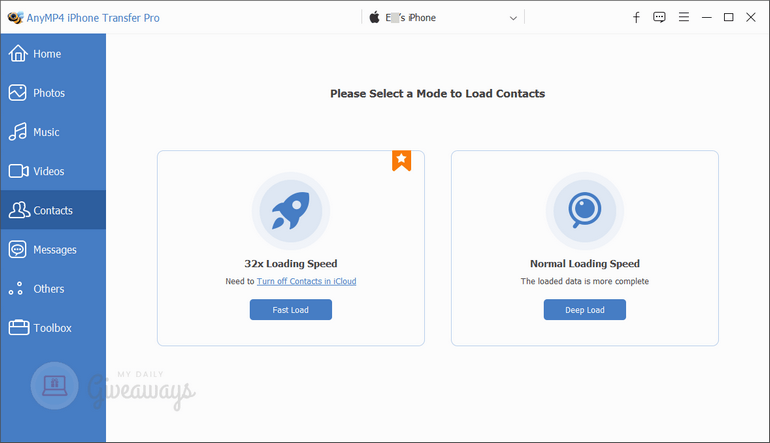Open Turn off Contacts in iCloud link

point(306,281)
